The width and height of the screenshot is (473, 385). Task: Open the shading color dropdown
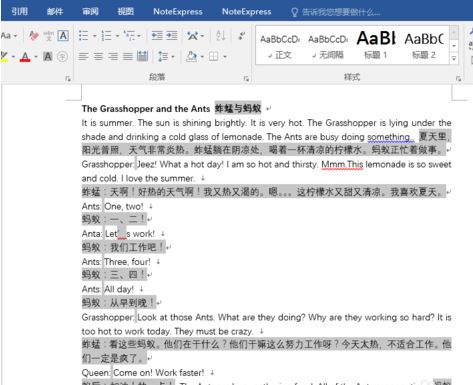click(202, 57)
